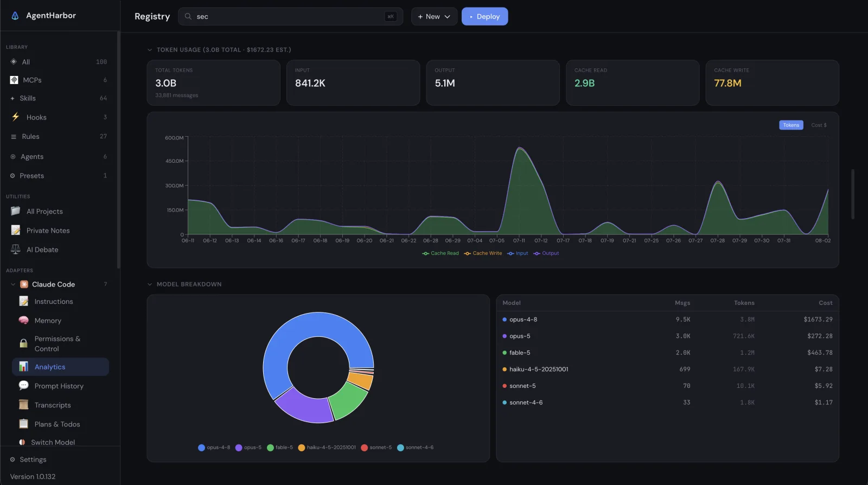Sort table by Tokens column header

pos(744,303)
